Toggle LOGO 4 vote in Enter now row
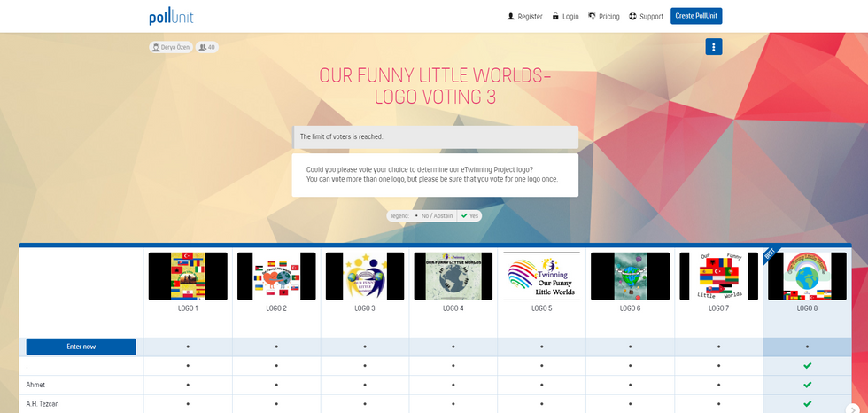Image resolution: width=868 pixels, height=413 pixels. click(x=453, y=347)
